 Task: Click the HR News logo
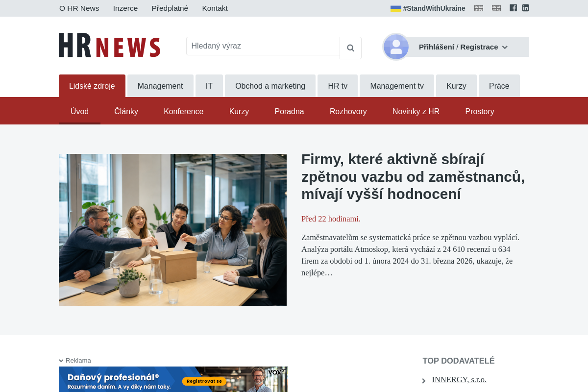pyautogui.click(x=109, y=45)
